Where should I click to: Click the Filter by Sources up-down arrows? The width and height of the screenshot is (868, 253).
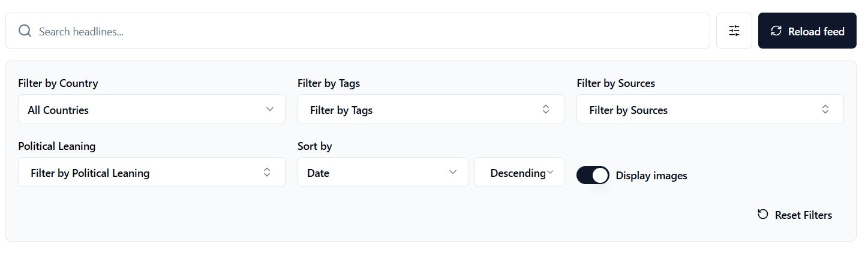click(825, 110)
